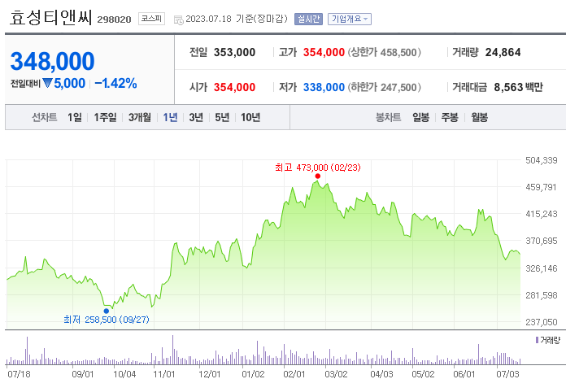Click the 2023.07.18 기준(장마감) date text
Image resolution: width=566 pixels, height=392 pixels.
click(237, 19)
